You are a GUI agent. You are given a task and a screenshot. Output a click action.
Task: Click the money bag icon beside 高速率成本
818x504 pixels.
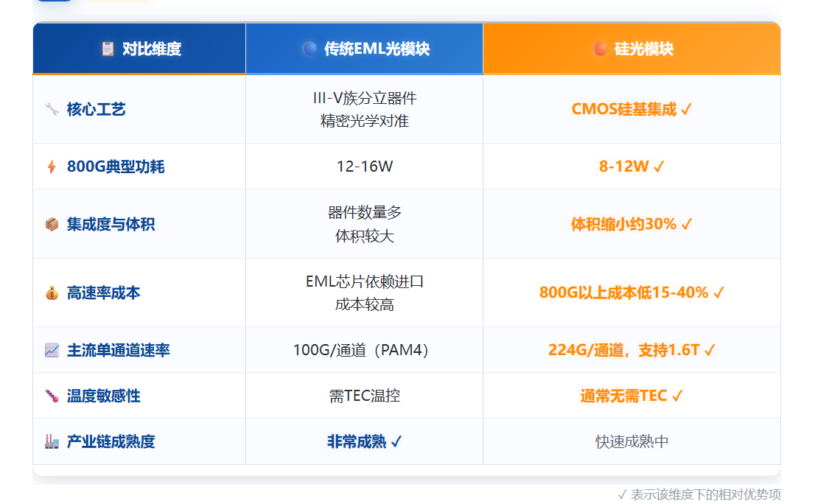pos(52,293)
